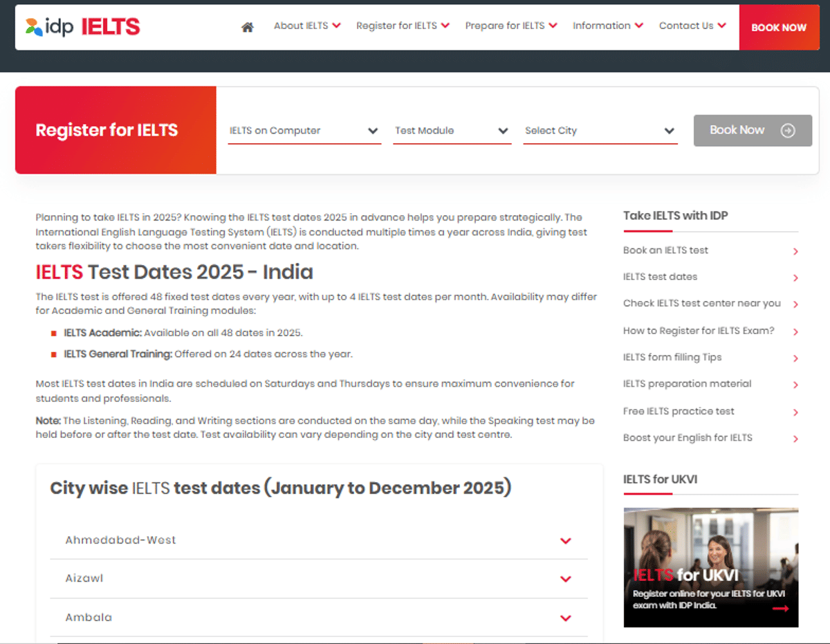Click arrow icon next to Book an IELTS test

click(x=795, y=252)
